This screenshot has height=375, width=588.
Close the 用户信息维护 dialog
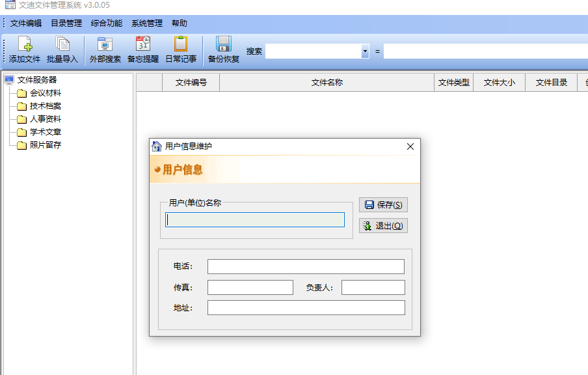point(410,146)
